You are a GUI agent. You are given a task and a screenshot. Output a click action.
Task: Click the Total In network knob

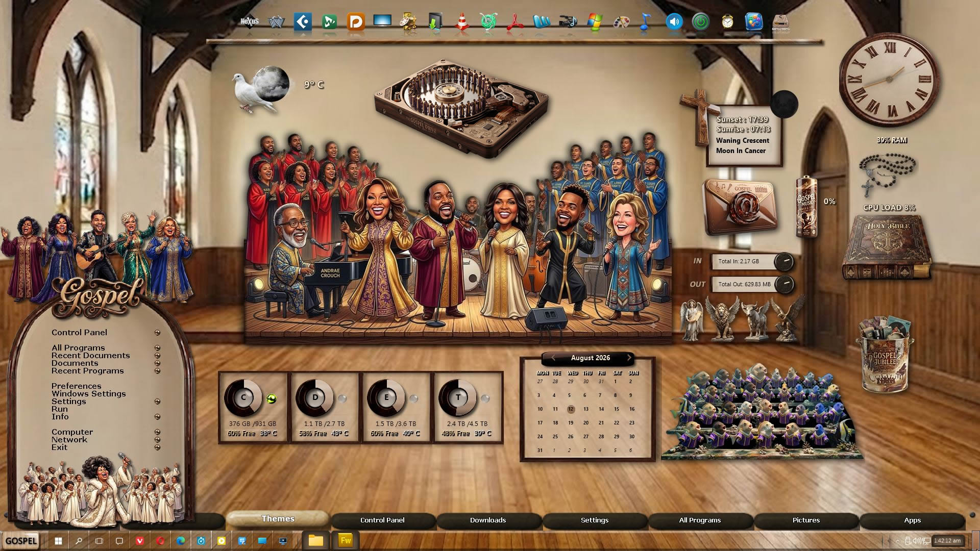[784, 261]
